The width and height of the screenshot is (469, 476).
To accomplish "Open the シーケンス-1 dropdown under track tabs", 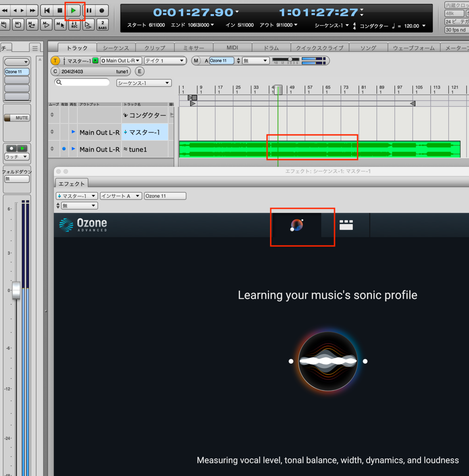I will [144, 83].
